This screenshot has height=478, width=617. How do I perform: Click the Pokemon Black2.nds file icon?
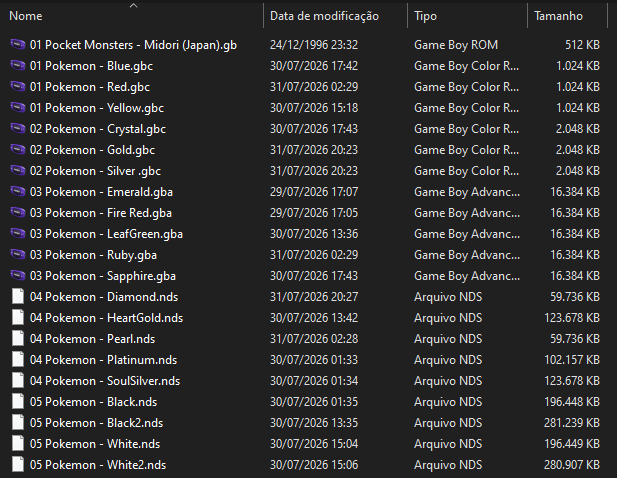point(18,423)
